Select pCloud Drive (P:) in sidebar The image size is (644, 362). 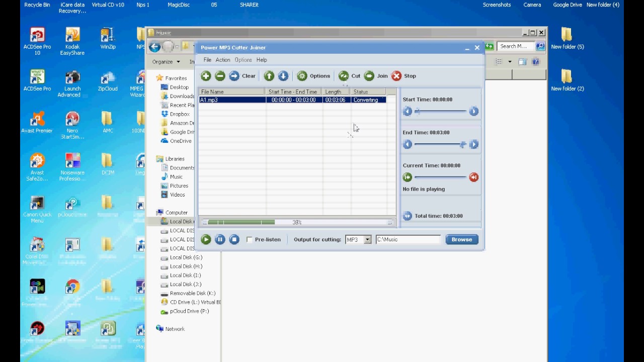185,312
